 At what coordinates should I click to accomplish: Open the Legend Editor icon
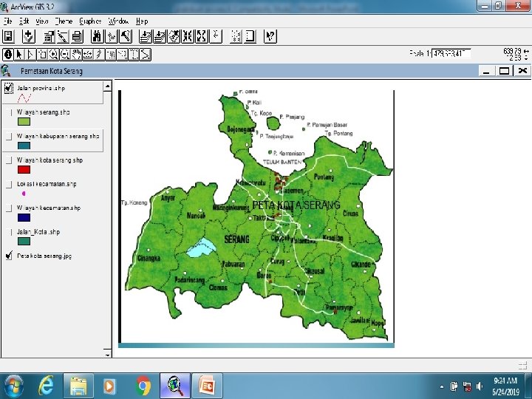tap(63, 36)
